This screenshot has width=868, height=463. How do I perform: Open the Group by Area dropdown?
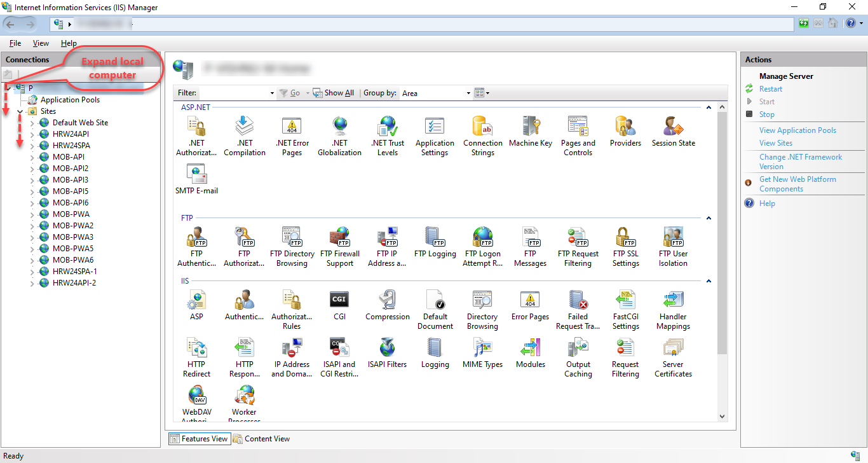(468, 93)
